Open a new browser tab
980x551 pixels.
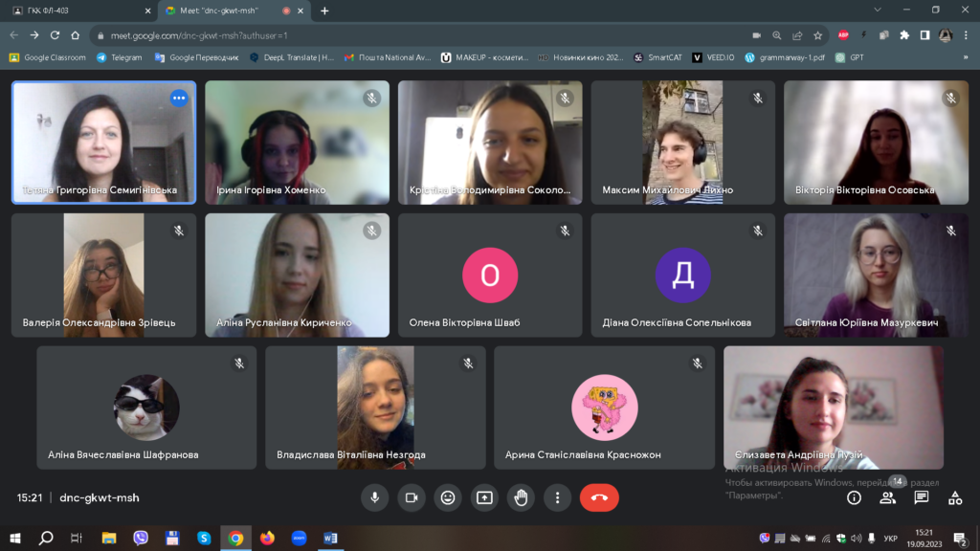tap(324, 11)
